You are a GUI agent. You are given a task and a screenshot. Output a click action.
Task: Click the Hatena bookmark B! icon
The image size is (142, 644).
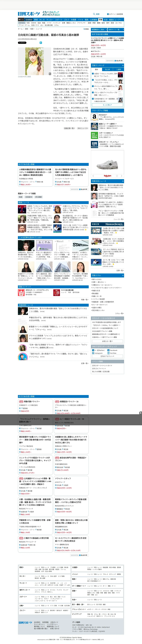click(x=41, y=43)
